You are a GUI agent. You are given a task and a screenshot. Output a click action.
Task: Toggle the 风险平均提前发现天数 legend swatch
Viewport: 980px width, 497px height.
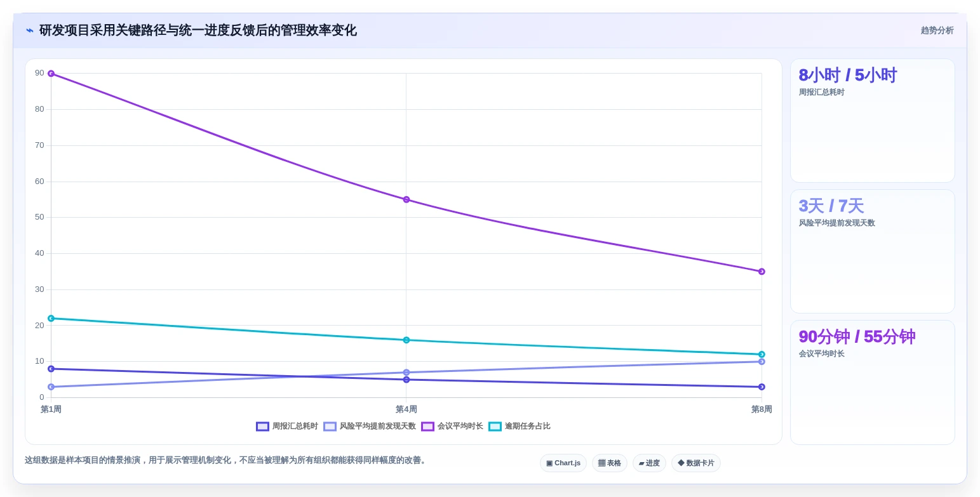tap(330, 427)
